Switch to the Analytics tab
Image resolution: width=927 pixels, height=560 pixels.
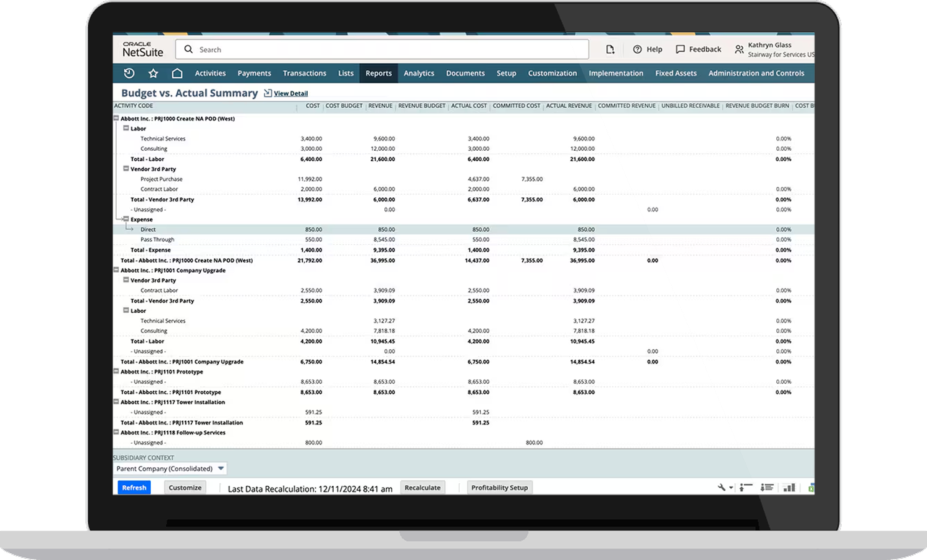coord(419,73)
